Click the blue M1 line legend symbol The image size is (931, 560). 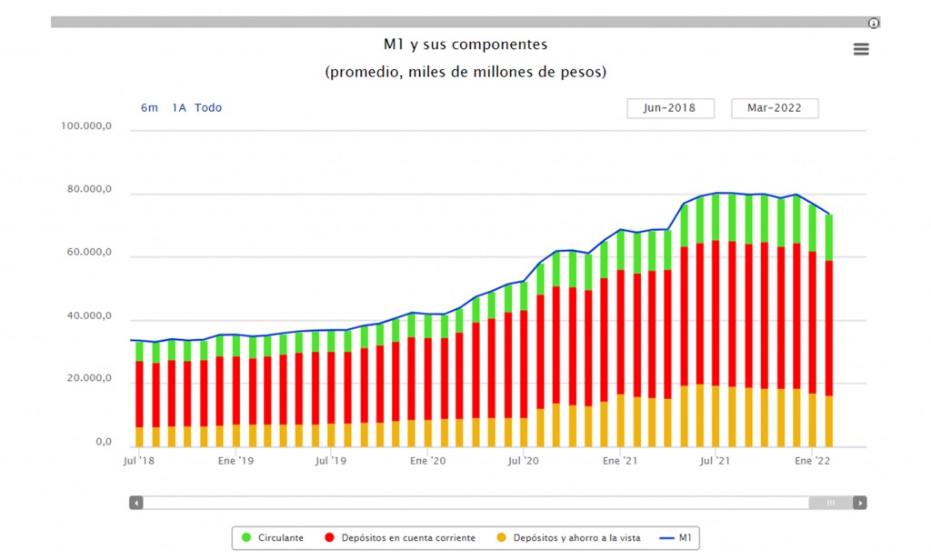click(x=666, y=538)
